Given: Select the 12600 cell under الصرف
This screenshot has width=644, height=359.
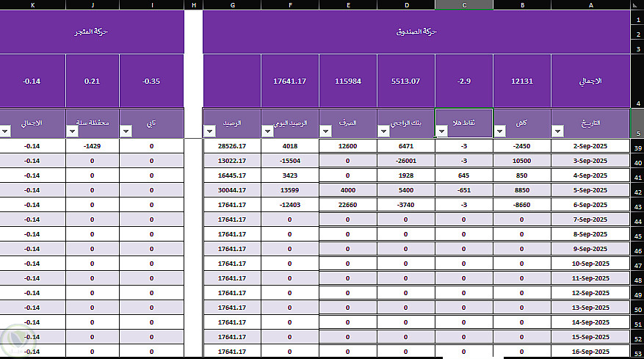Looking at the screenshot, I should pyautogui.click(x=348, y=146).
